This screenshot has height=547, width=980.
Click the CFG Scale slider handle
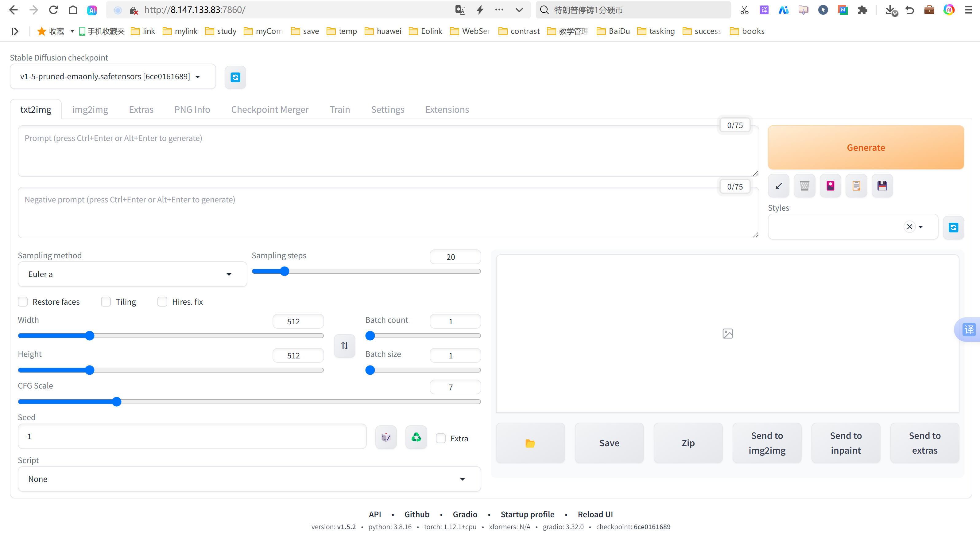(x=117, y=402)
